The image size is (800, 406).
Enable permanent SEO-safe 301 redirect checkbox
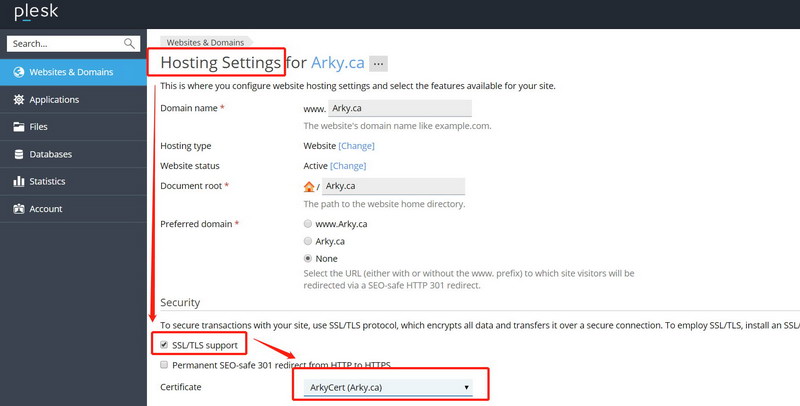point(164,365)
